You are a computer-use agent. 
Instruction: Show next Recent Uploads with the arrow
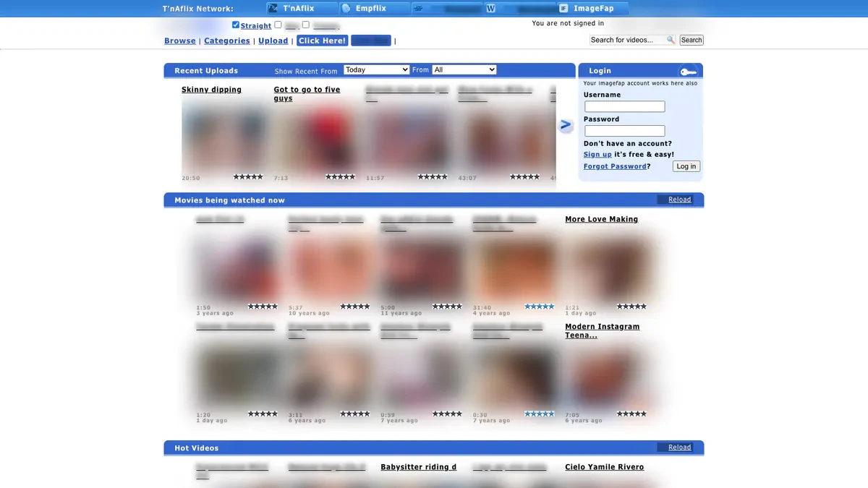(566, 125)
